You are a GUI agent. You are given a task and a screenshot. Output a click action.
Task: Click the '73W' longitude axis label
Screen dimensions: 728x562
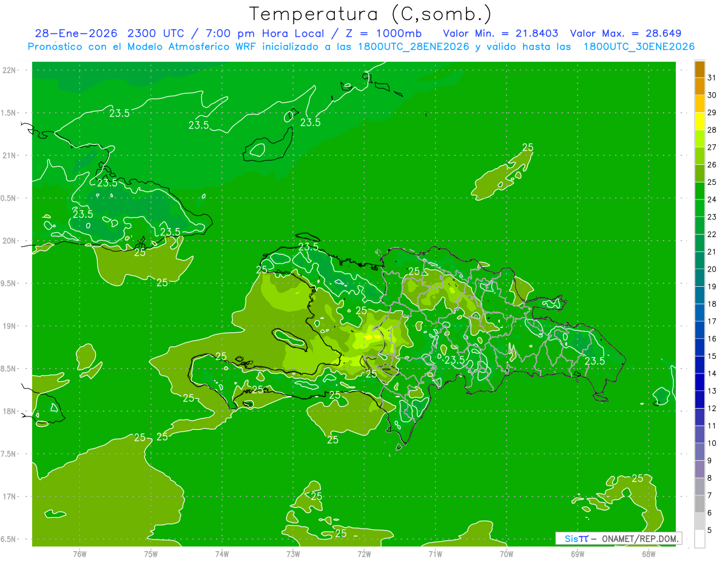pyautogui.click(x=293, y=554)
